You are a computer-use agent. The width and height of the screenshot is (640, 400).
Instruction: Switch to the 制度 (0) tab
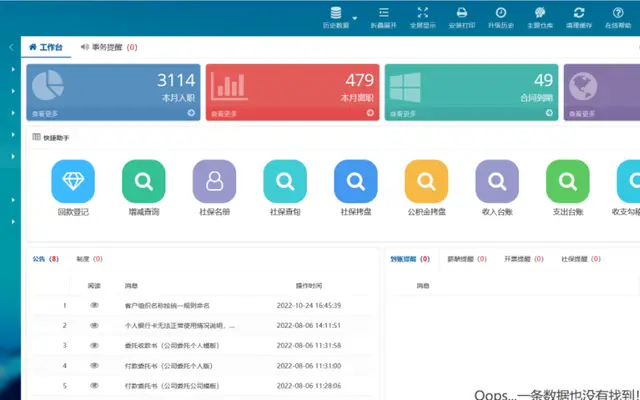click(89, 259)
